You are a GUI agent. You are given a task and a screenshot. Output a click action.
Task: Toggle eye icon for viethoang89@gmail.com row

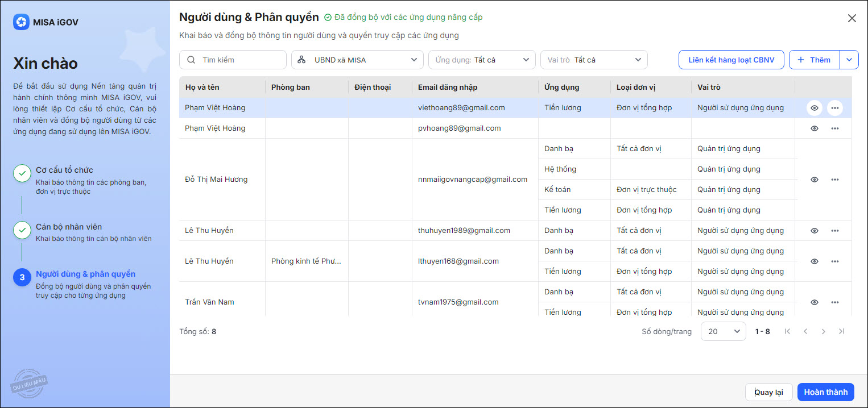tap(814, 108)
